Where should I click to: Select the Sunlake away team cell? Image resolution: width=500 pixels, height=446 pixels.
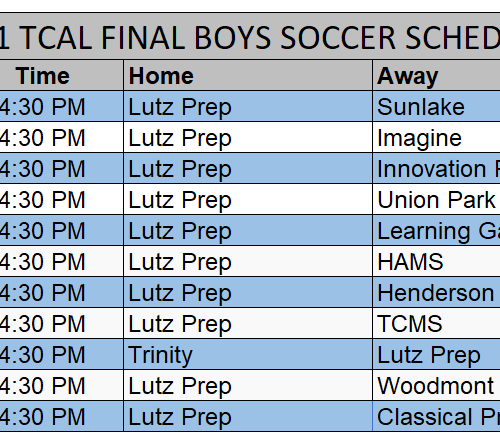[x=436, y=107]
